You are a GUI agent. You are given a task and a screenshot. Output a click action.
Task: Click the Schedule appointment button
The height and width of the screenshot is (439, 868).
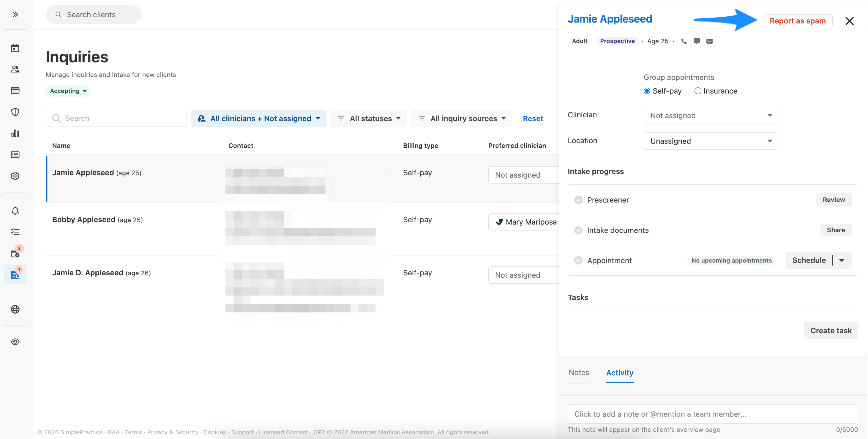click(x=809, y=260)
